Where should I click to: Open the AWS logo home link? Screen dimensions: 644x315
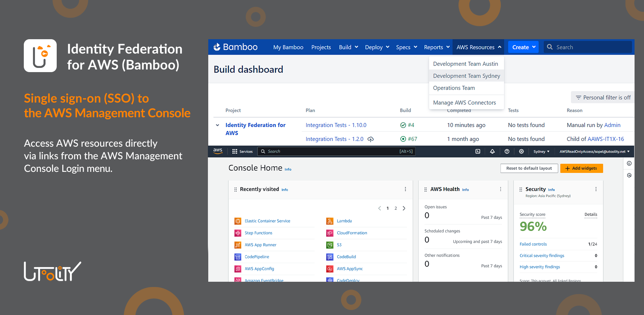point(218,151)
